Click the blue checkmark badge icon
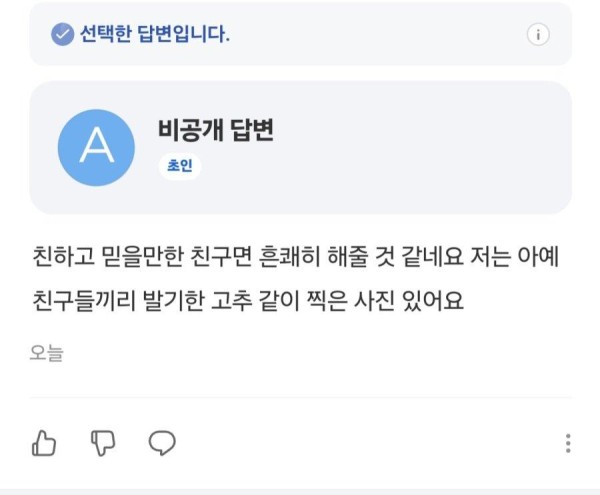 [x=62, y=34]
